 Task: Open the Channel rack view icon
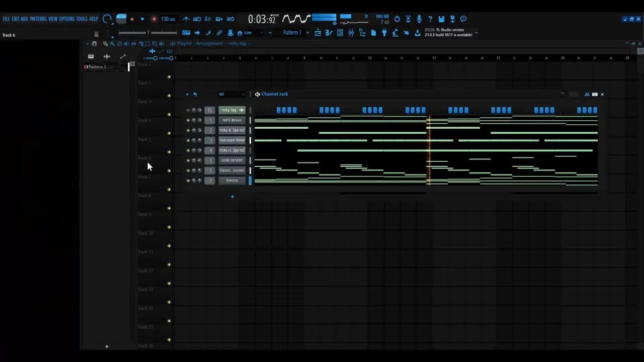click(340, 33)
